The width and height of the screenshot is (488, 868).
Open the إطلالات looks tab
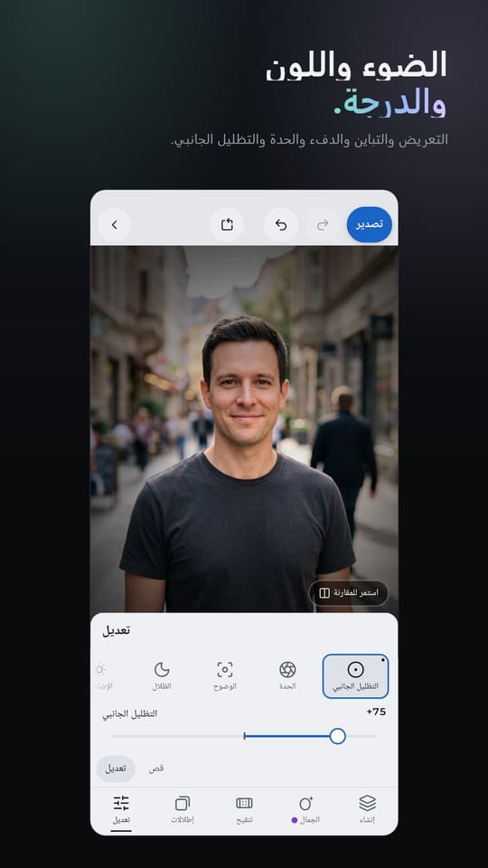coord(182,808)
